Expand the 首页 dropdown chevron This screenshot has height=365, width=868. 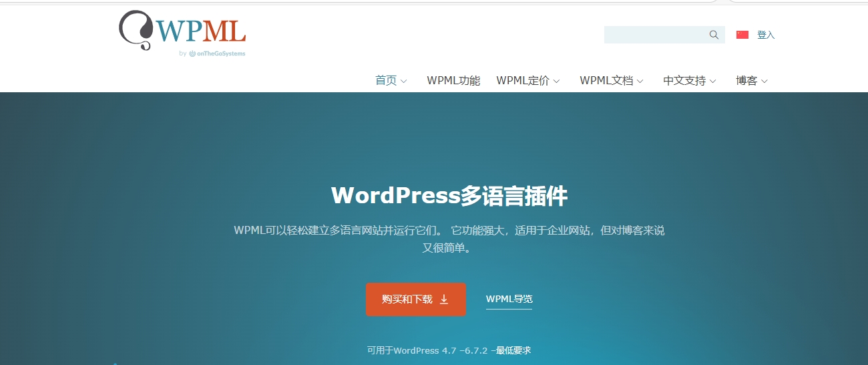(x=403, y=82)
